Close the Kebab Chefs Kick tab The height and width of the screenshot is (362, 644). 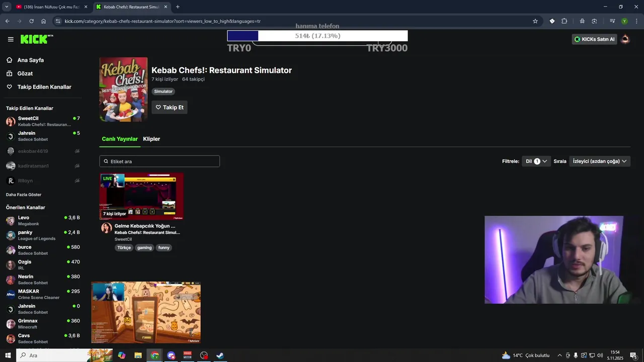166,7
